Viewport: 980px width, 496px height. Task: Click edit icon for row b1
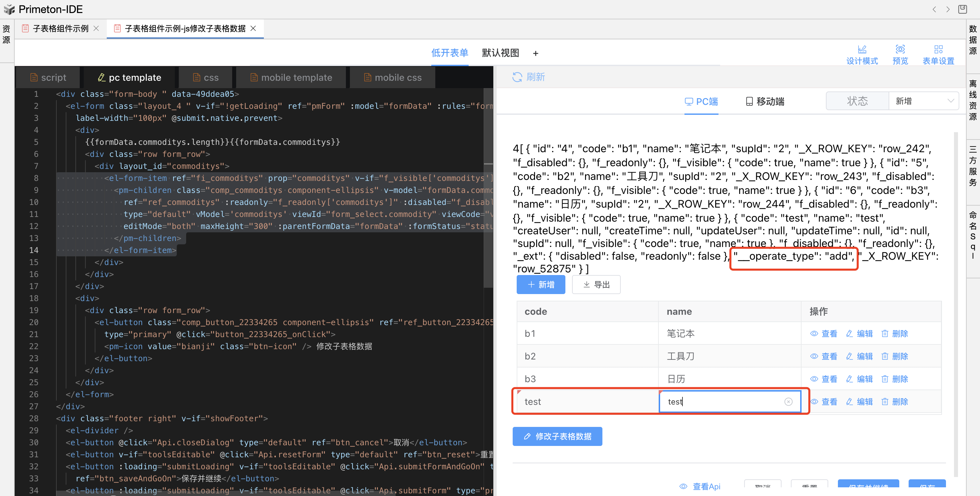point(849,334)
